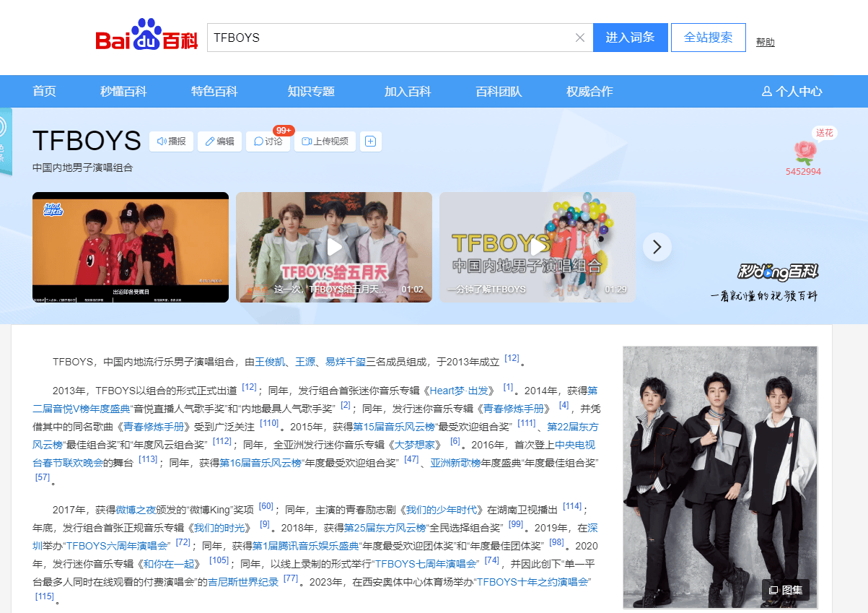Open the 权威合作 nav item
Screen dimensions: 868x613
589,91
